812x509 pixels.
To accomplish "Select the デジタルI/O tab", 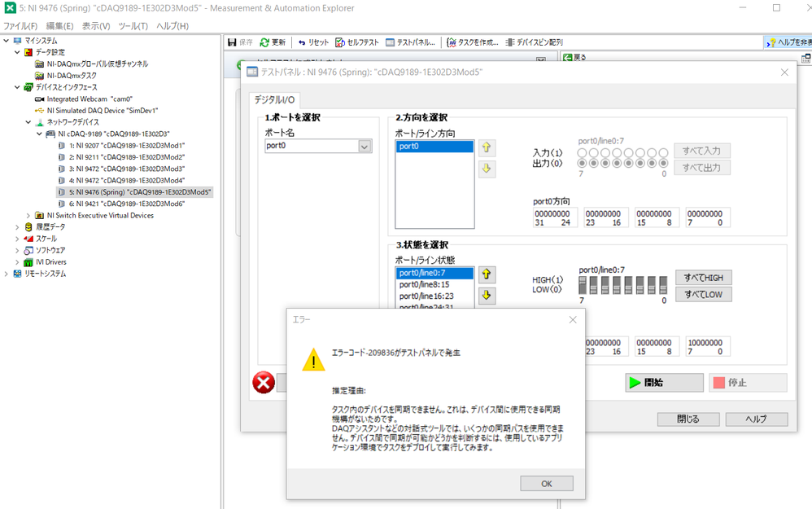I will [x=274, y=99].
